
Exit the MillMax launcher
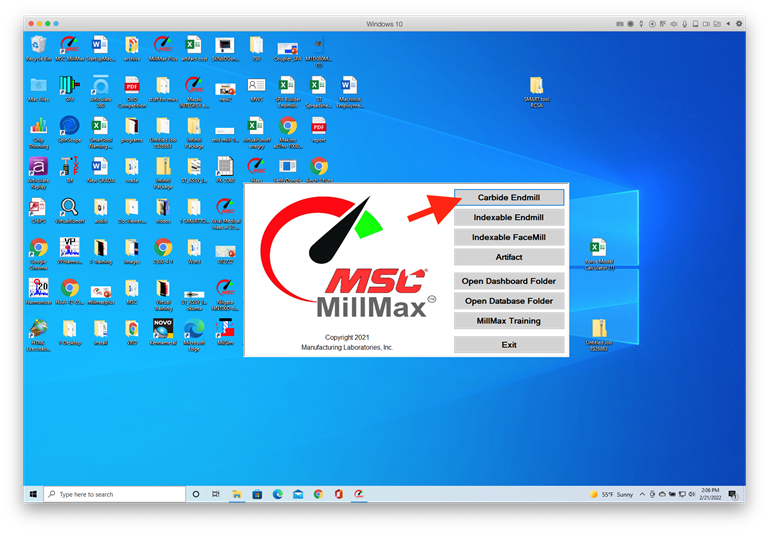(x=509, y=345)
